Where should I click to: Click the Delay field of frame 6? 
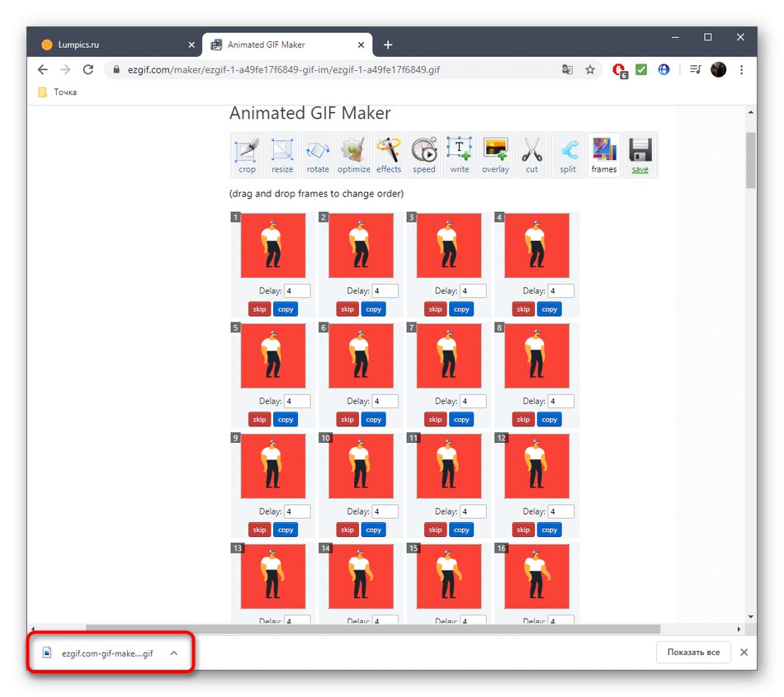click(385, 401)
